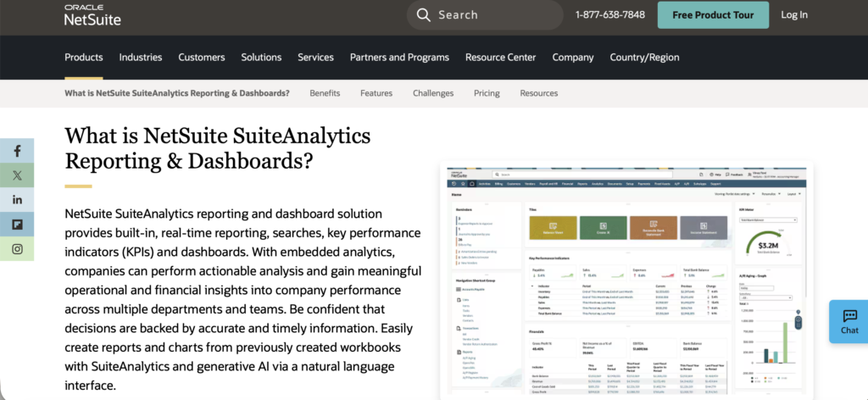The image size is (868, 400).
Task: Jump to the Pricing section
Action: tap(487, 93)
